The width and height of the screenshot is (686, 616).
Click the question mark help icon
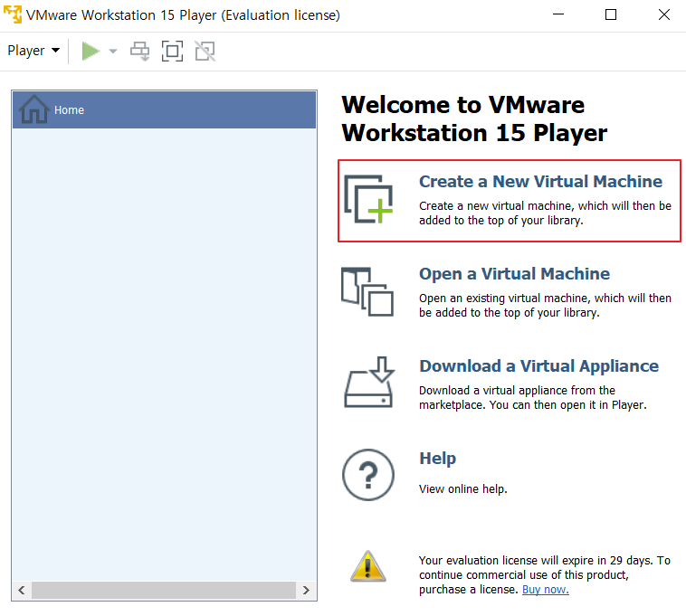tap(368, 475)
